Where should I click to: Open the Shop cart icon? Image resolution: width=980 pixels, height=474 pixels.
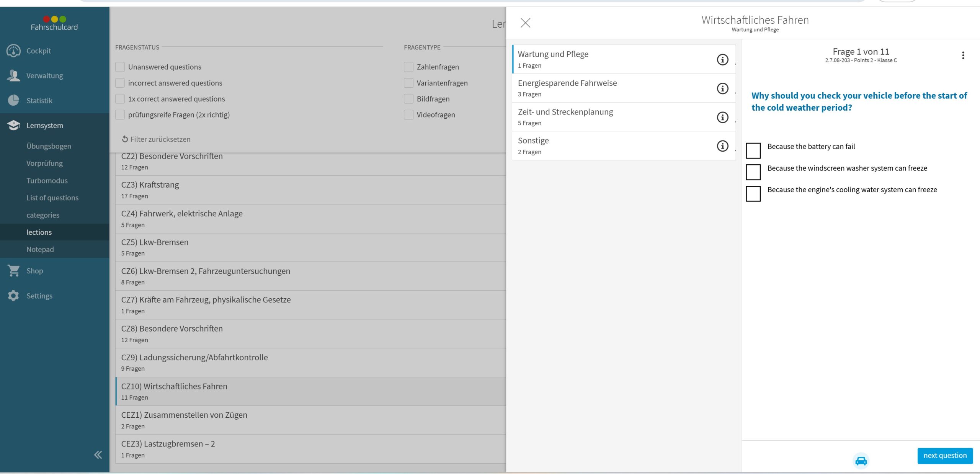(x=13, y=271)
